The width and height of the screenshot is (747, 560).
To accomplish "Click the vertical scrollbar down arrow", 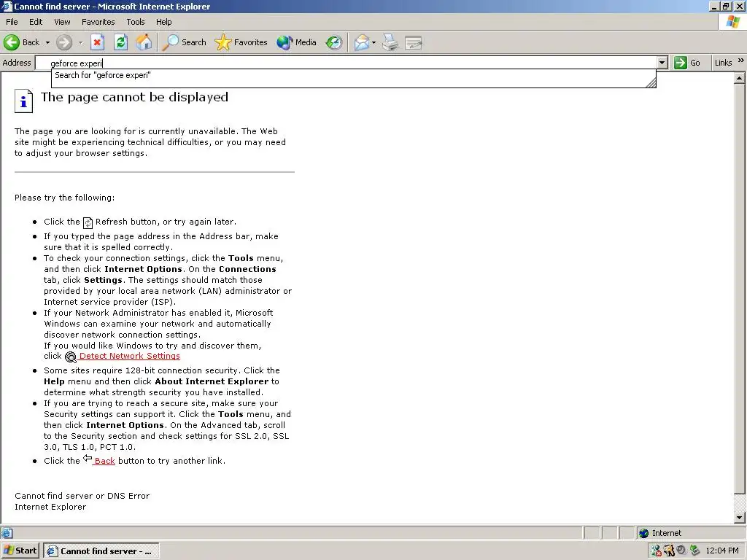I will pos(740,518).
